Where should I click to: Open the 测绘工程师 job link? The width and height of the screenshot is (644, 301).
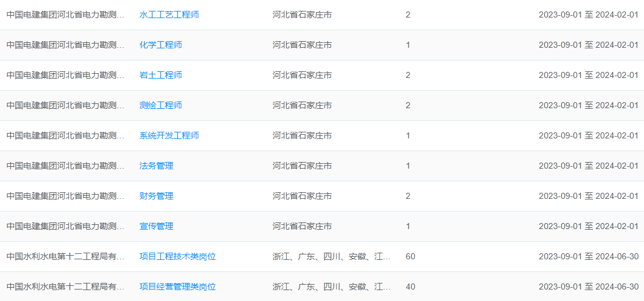coord(160,105)
